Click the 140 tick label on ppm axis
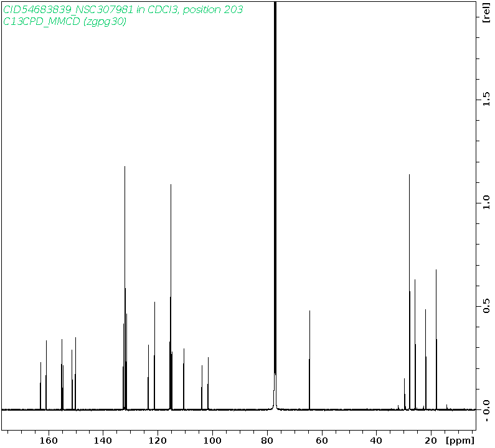The height and width of the screenshot is (448, 495). [x=103, y=441]
